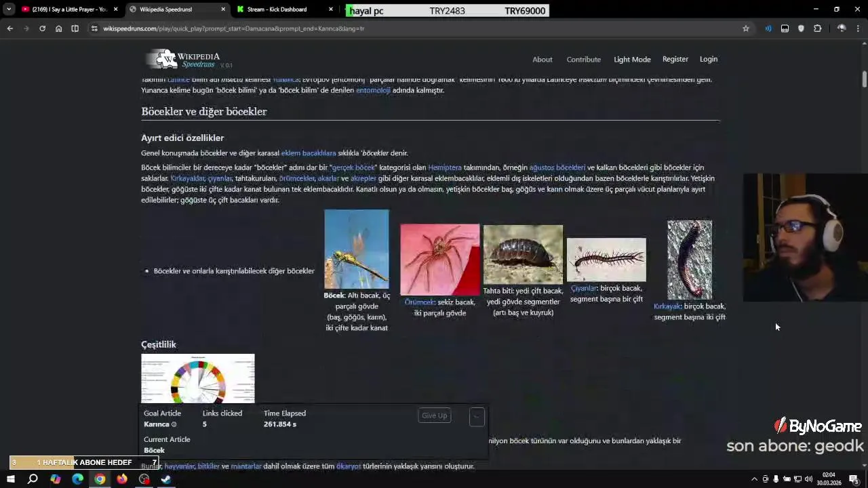
Task: Click the centipede image
Action: click(606, 260)
